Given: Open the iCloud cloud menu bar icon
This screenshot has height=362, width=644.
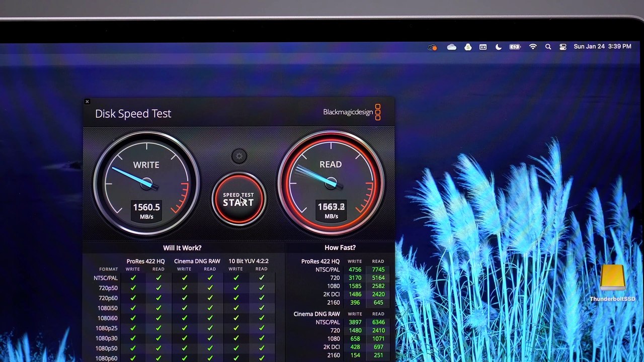Looking at the screenshot, I should pyautogui.click(x=451, y=47).
